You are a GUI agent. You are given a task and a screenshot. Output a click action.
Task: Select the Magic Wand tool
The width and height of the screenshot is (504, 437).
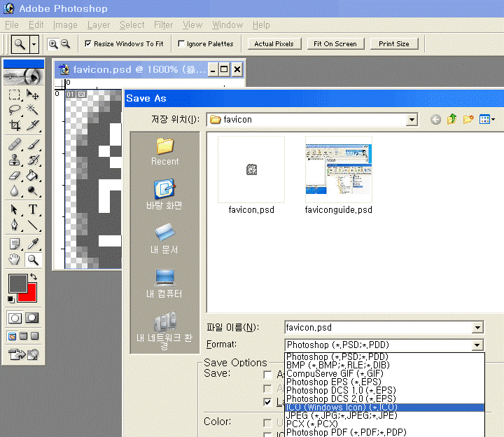(x=32, y=110)
